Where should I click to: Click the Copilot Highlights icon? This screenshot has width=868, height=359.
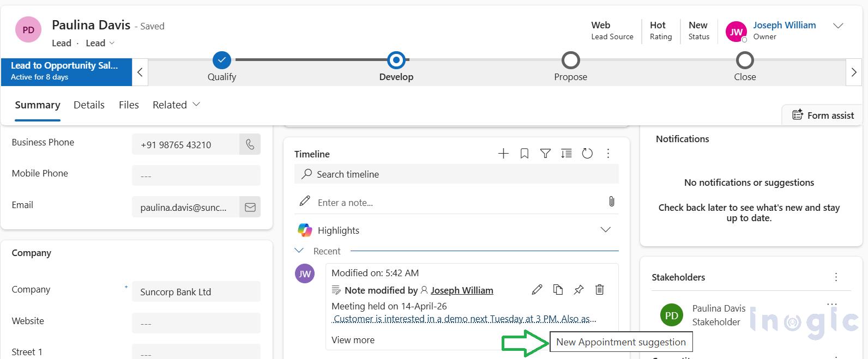(305, 230)
